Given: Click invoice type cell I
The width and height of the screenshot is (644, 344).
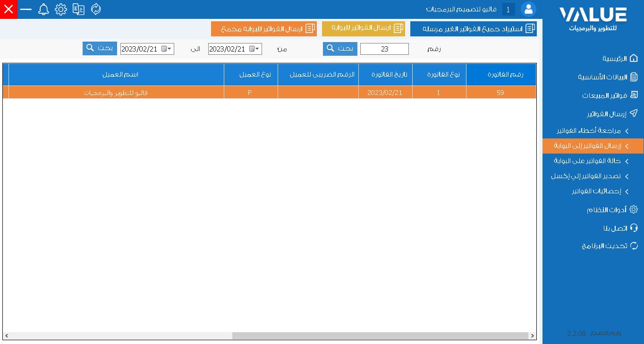Looking at the screenshot, I should click(x=439, y=93).
